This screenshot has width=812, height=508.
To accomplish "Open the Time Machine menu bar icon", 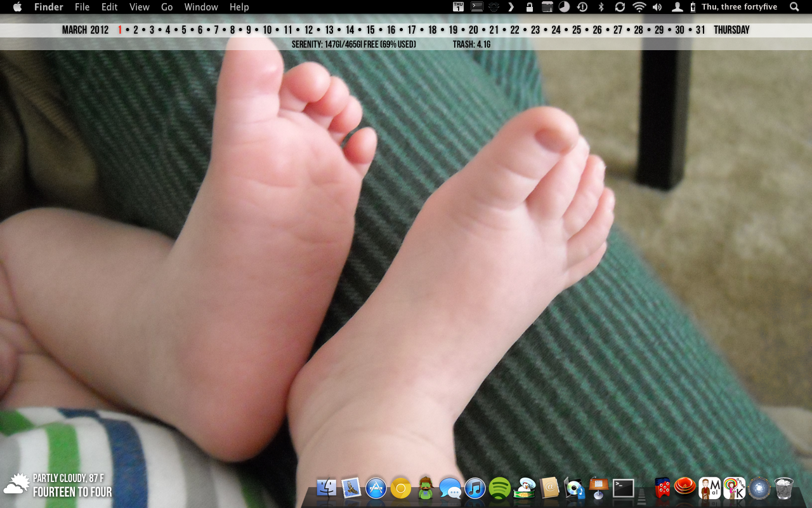I will click(x=582, y=7).
